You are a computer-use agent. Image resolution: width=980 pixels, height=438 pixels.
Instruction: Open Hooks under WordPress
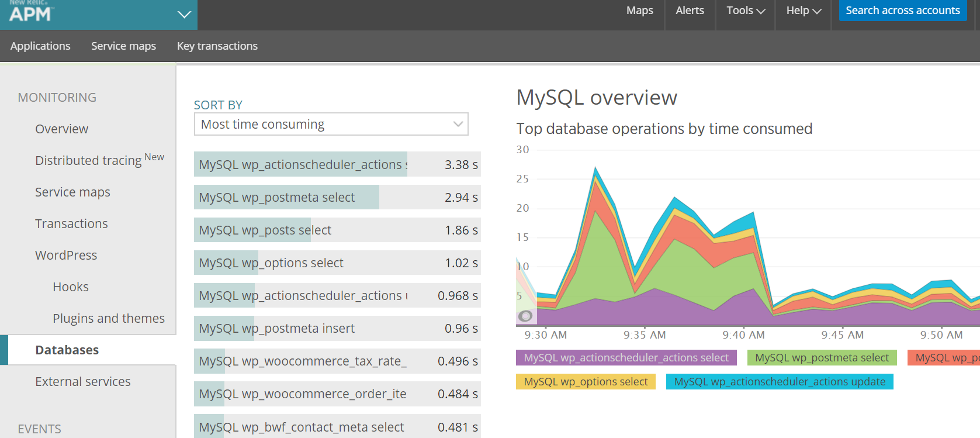pos(71,287)
